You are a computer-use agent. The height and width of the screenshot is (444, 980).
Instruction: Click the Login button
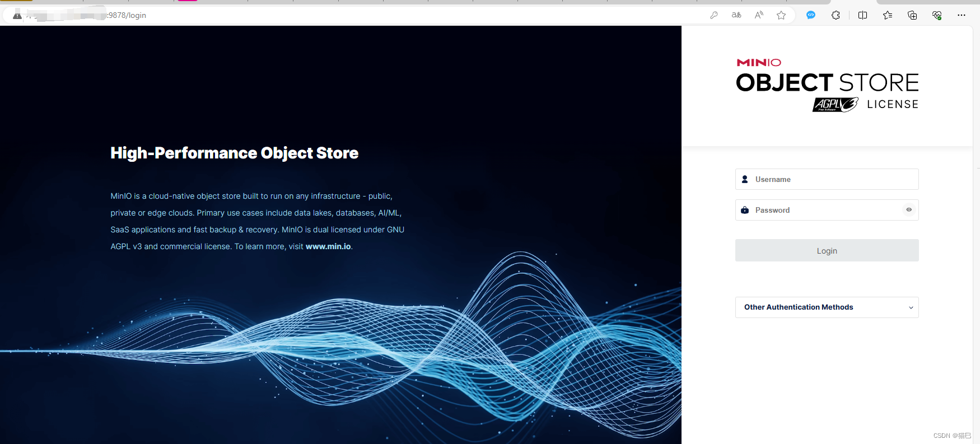(827, 250)
